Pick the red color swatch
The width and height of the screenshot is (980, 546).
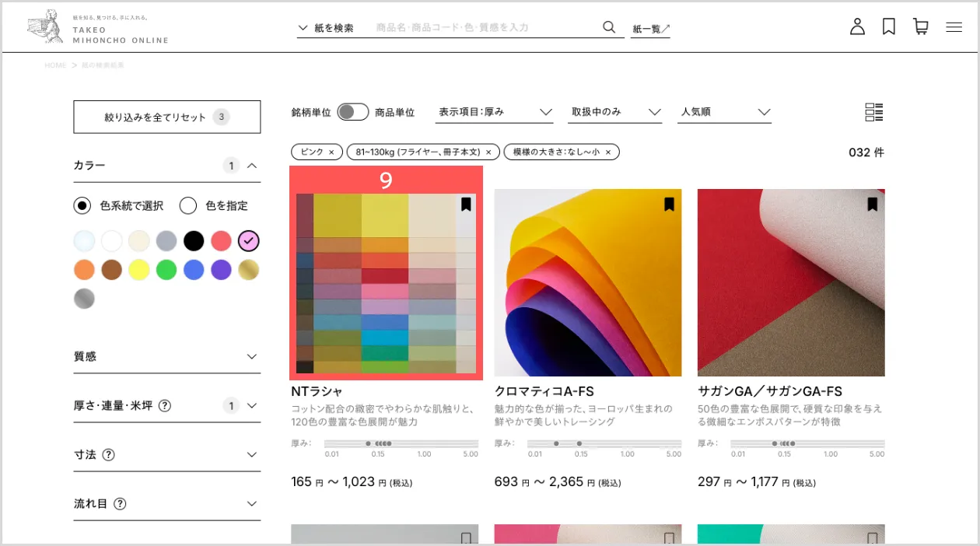coord(221,241)
